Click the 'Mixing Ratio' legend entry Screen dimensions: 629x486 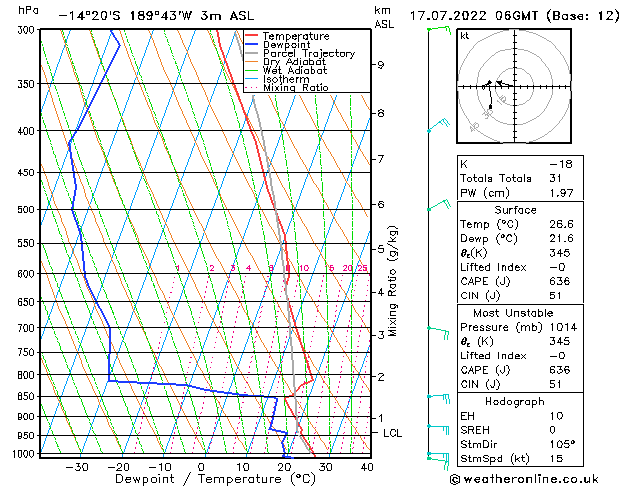(x=296, y=87)
